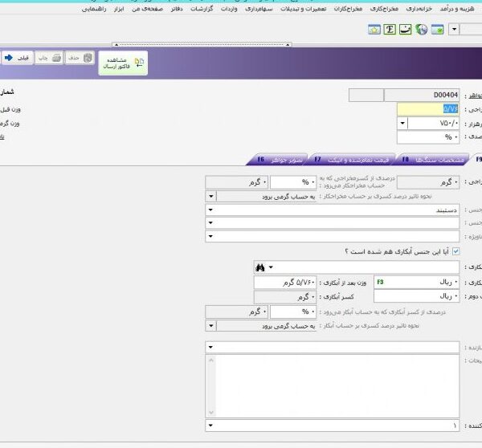
Task: Open the bottom dropdown showing value ۱
Action: 210,426
